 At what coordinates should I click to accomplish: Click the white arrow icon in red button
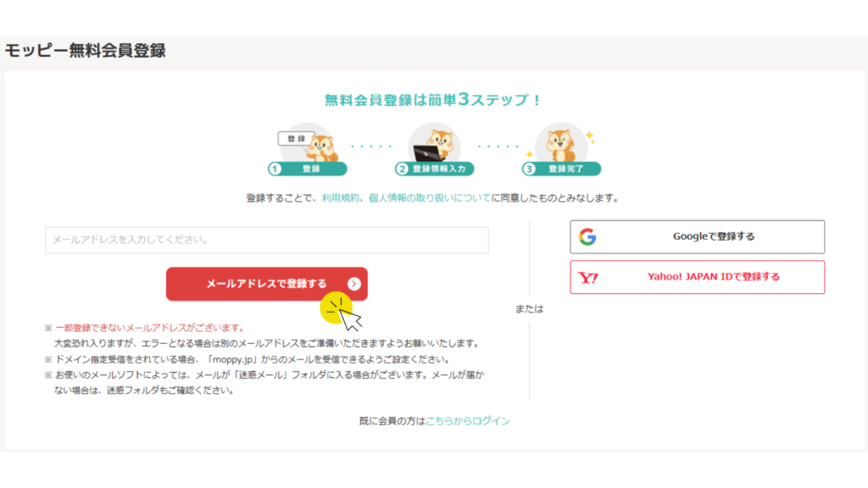coord(354,284)
